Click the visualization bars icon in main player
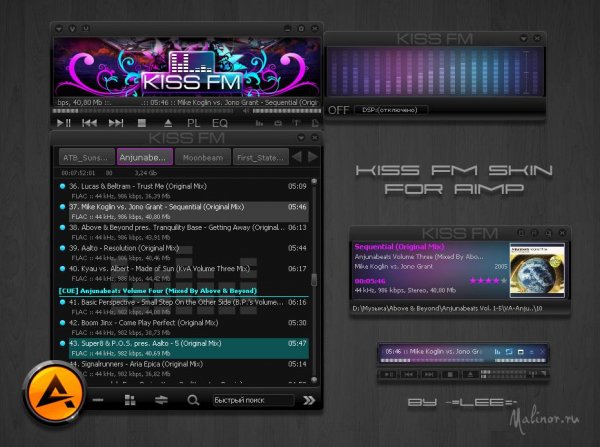 coord(259,123)
